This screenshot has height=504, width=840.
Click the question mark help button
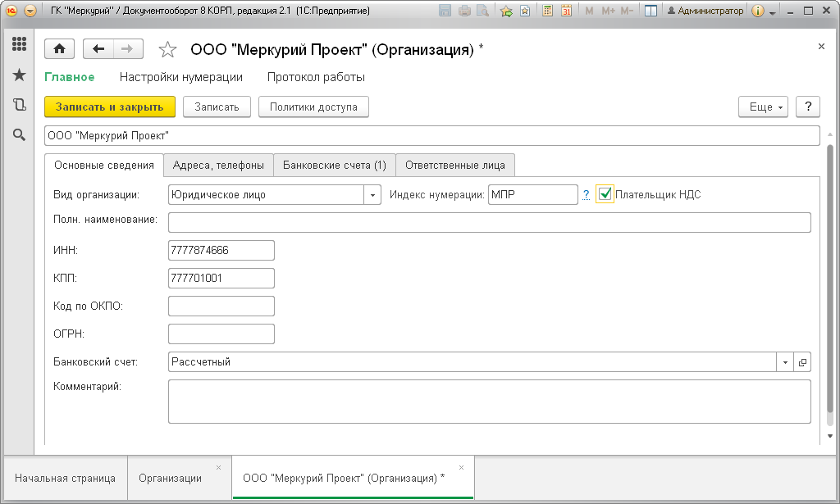pyautogui.click(x=808, y=107)
